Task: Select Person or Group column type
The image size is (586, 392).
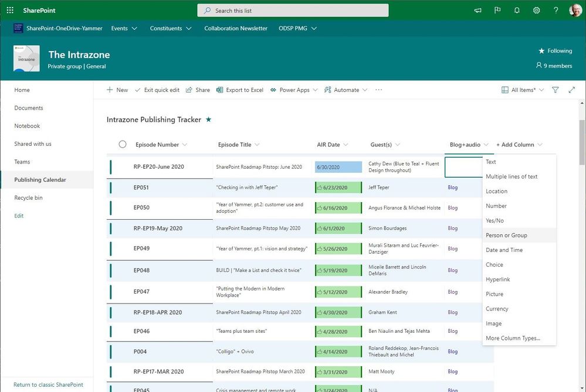Action: [x=519, y=235]
